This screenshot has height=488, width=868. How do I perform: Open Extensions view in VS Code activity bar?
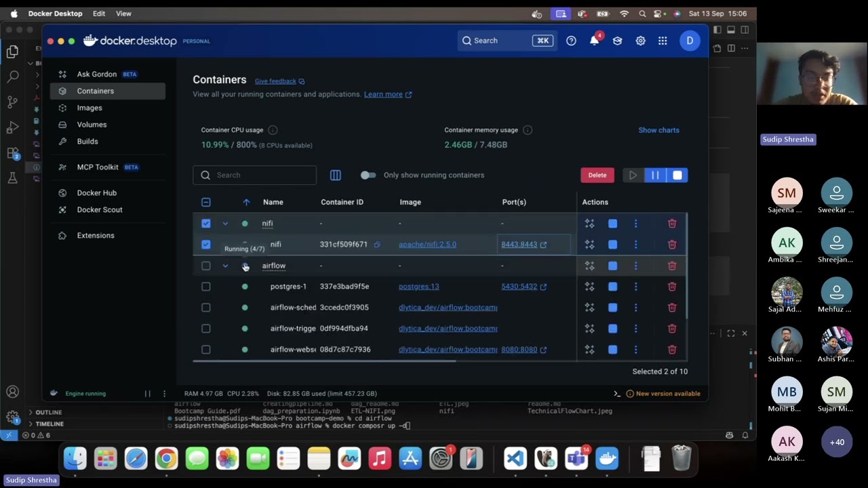click(x=13, y=153)
